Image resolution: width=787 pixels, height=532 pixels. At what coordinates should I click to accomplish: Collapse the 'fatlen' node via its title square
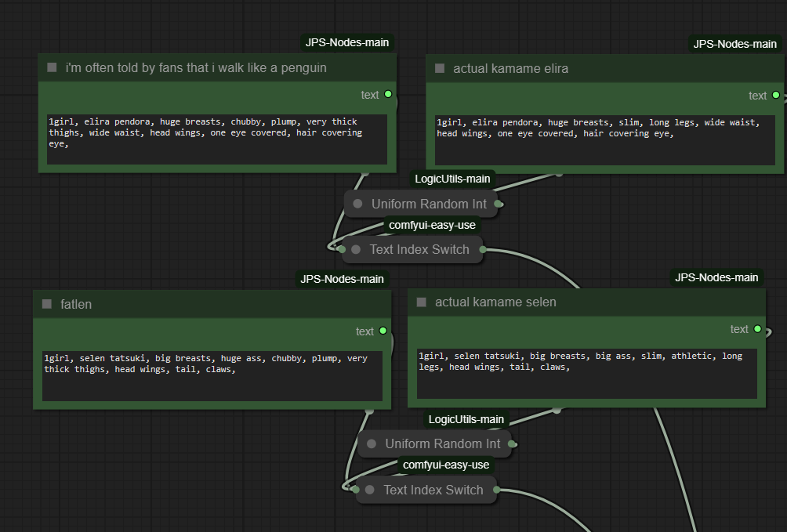pyautogui.click(x=47, y=304)
